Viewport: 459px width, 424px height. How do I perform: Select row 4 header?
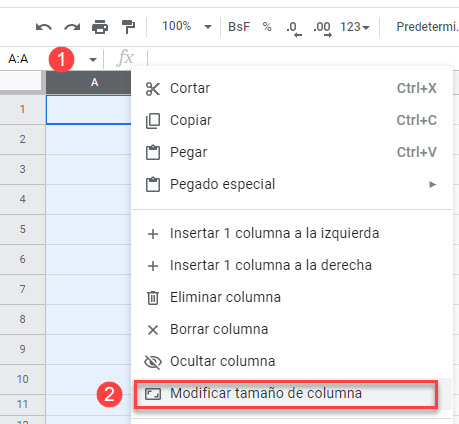tap(22, 199)
